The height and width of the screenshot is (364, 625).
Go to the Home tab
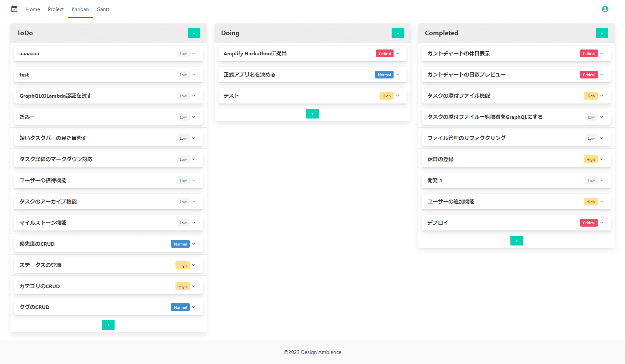(x=33, y=9)
